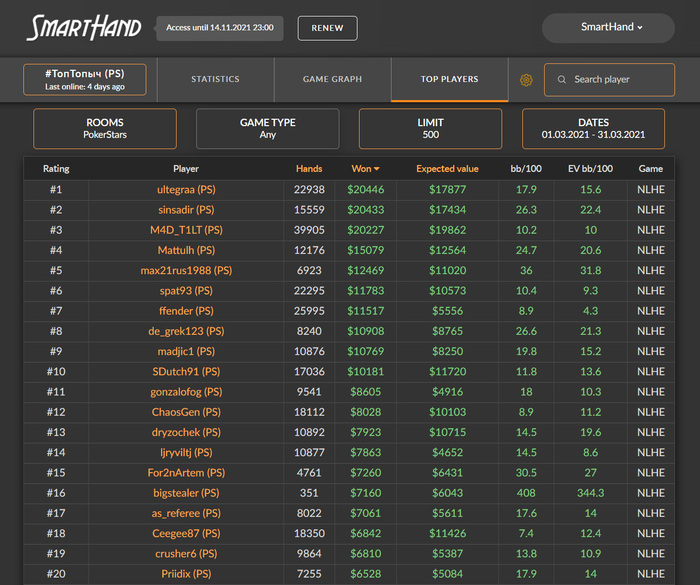Open player as_referee (PS)
The height and width of the screenshot is (585, 700).
186,513
